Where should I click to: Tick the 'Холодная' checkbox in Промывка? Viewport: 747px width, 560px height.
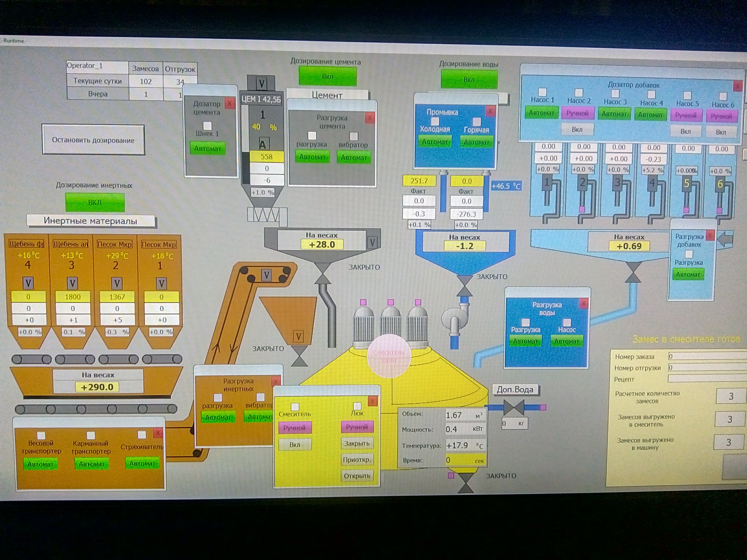pyautogui.click(x=435, y=121)
